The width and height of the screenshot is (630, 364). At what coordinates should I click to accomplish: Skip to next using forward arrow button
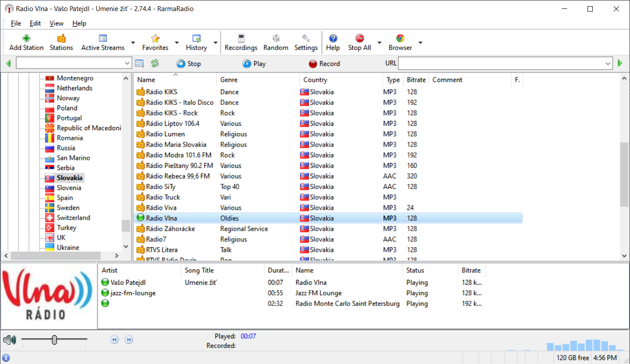coord(129,340)
